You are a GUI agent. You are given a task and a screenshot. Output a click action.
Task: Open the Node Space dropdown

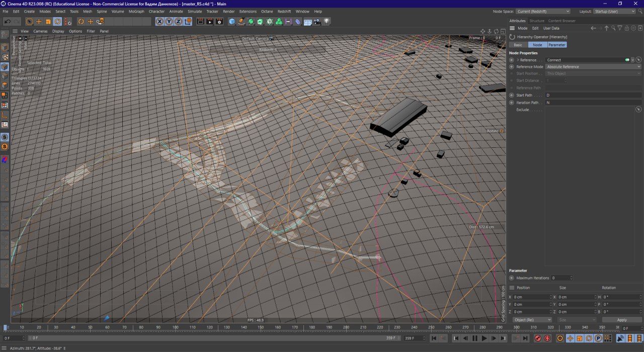click(542, 11)
